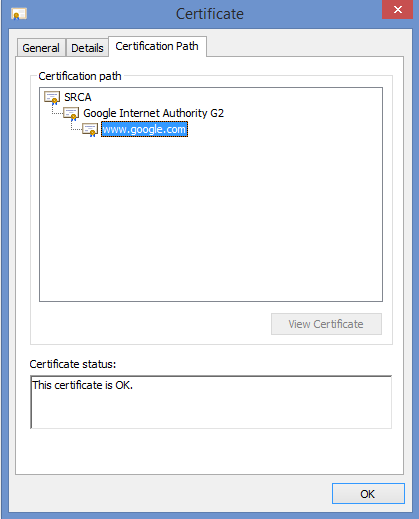Screen dimensions: 419x519
Task: Select the Certification Path tab
Action: click(x=157, y=46)
